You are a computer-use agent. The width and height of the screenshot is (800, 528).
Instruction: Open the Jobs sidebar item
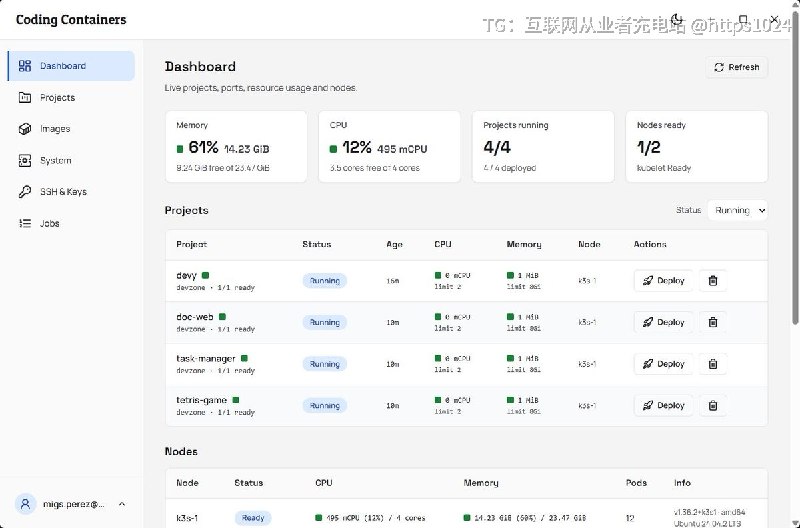(x=71, y=223)
